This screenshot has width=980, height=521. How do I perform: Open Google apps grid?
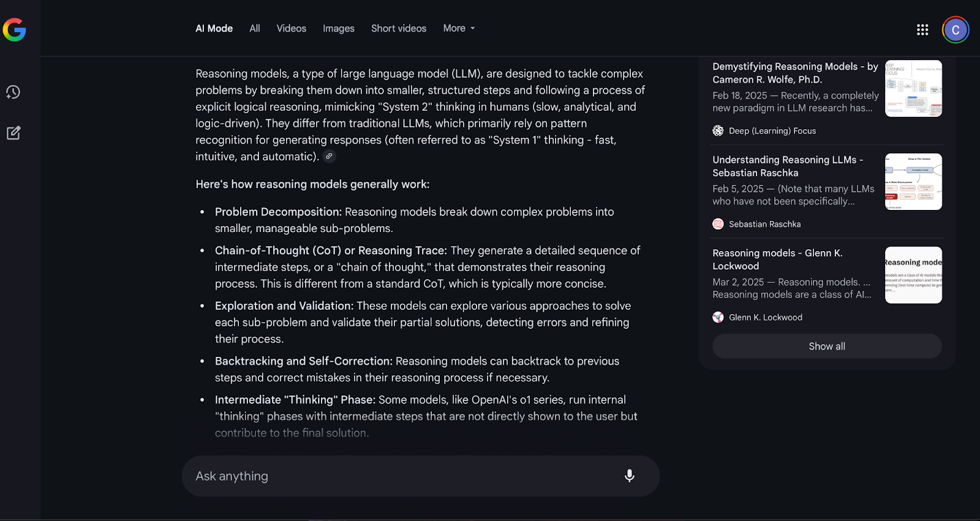tap(922, 29)
